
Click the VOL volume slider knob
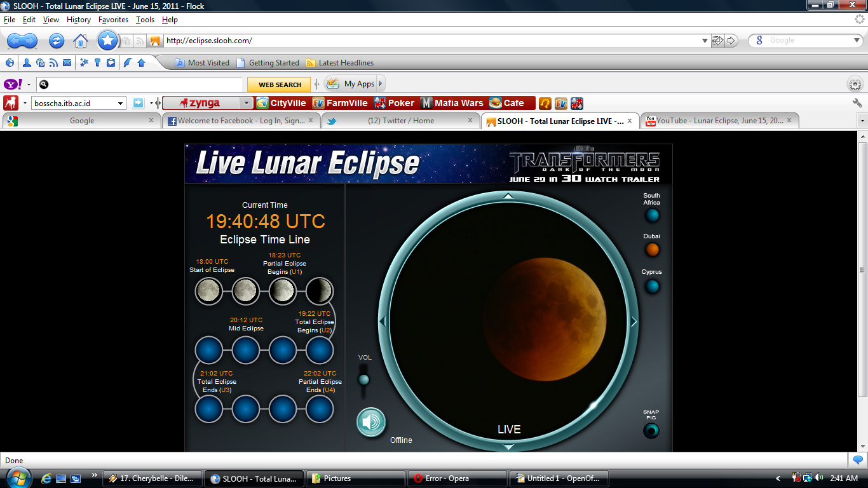tap(364, 380)
